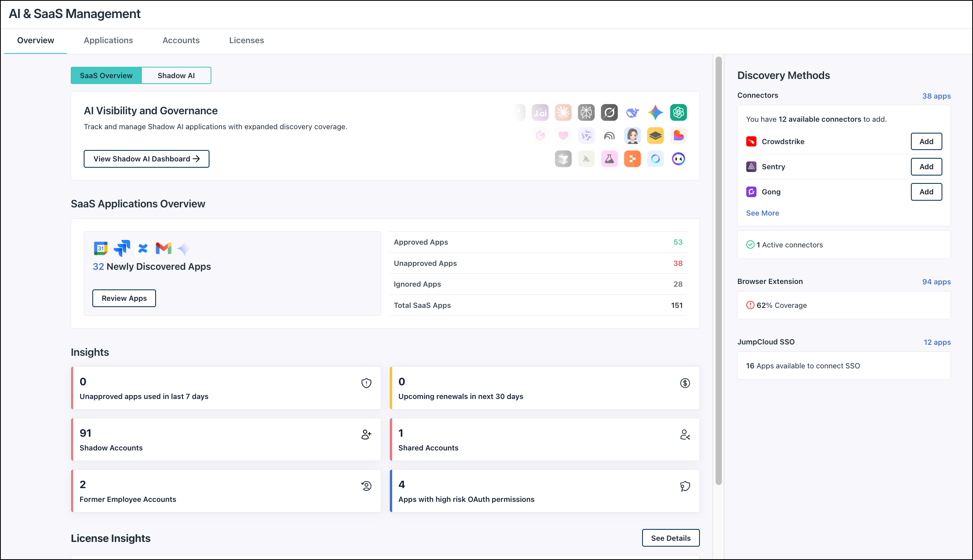Click the Crowdstrike connector icon

coord(751,141)
